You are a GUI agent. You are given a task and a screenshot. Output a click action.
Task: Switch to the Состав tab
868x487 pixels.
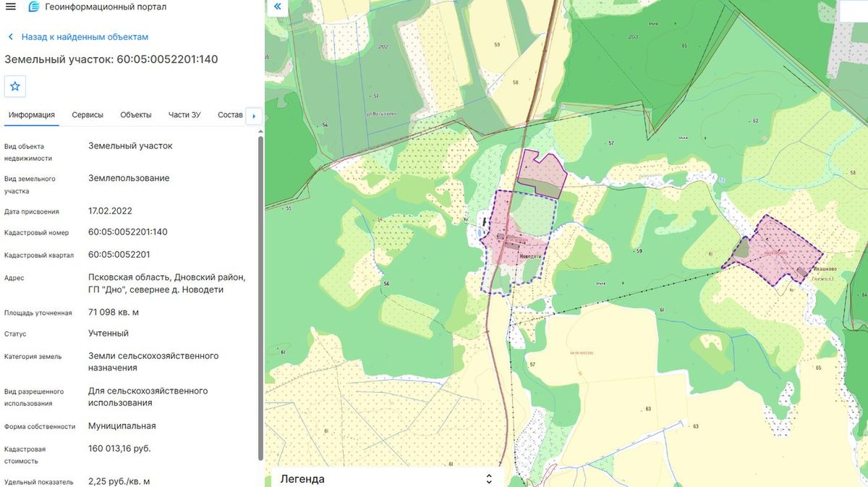click(230, 115)
